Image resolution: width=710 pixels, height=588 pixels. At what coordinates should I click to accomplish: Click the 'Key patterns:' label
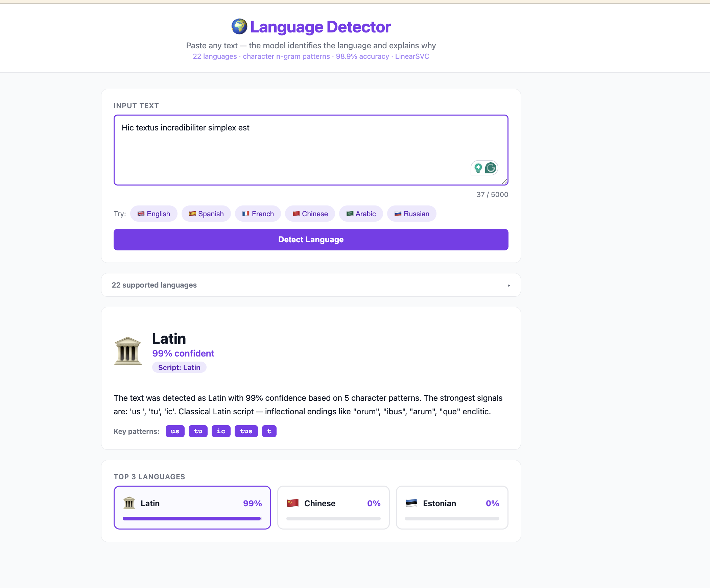137,431
